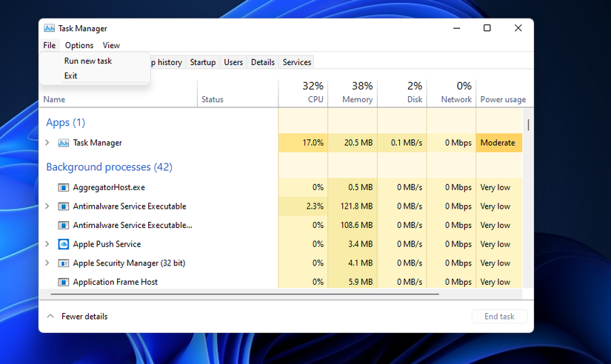
Task: Click the AggregatorHost.exe process icon
Action: click(64, 188)
